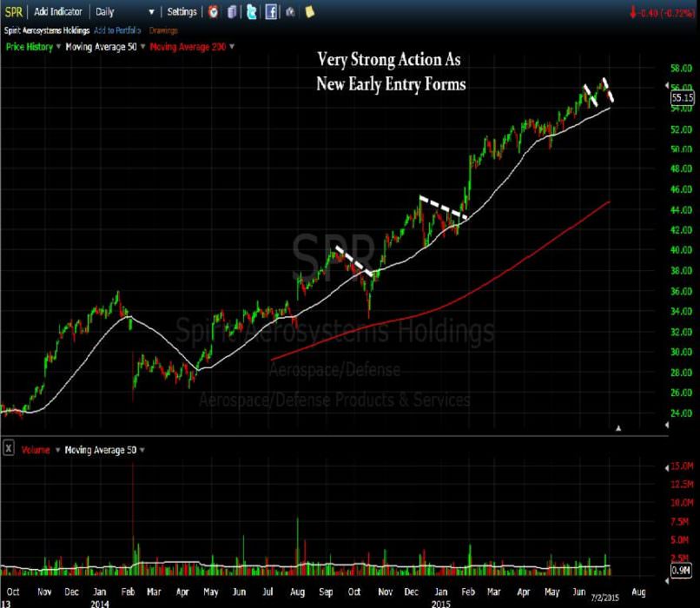Expand the chart's Moving Average 50 dropdown arrow
Viewport: 700px width, 608px height.
click(x=142, y=46)
